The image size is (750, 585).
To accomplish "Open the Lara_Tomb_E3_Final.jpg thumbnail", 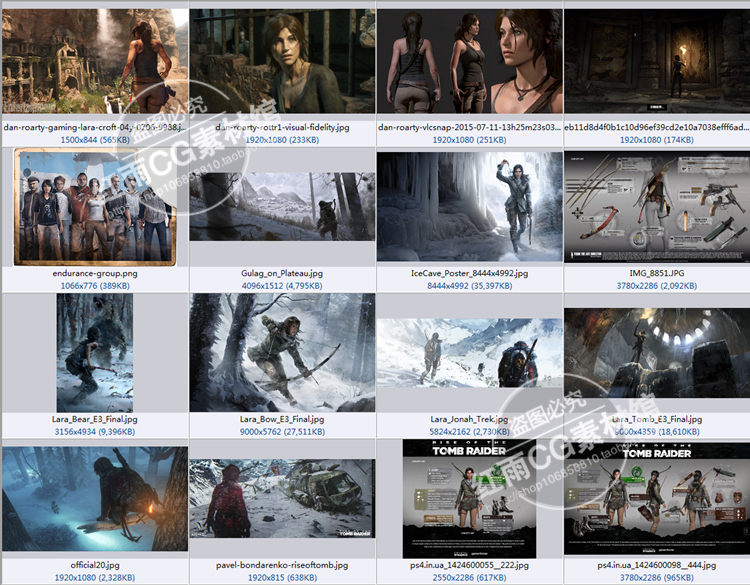I will coord(657,353).
